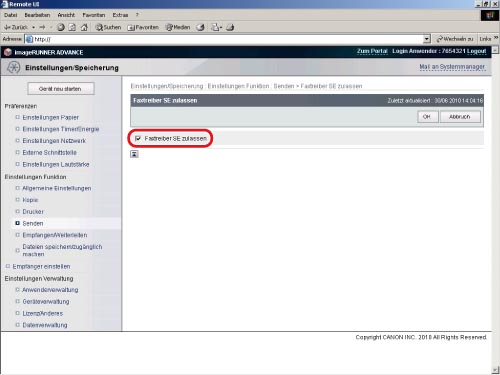Open the Favoriten toolbar button
The height and width of the screenshot is (375, 500).
point(143,27)
